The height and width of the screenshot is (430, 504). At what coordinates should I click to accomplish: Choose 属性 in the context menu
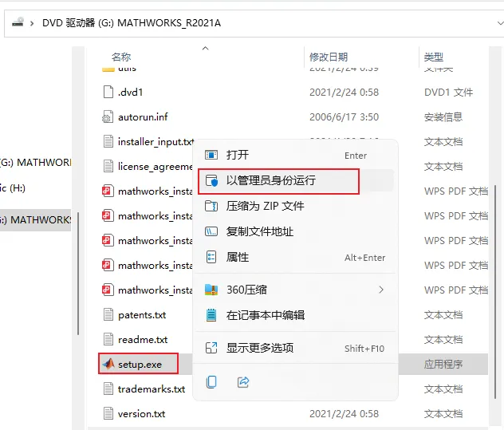pyautogui.click(x=295, y=258)
